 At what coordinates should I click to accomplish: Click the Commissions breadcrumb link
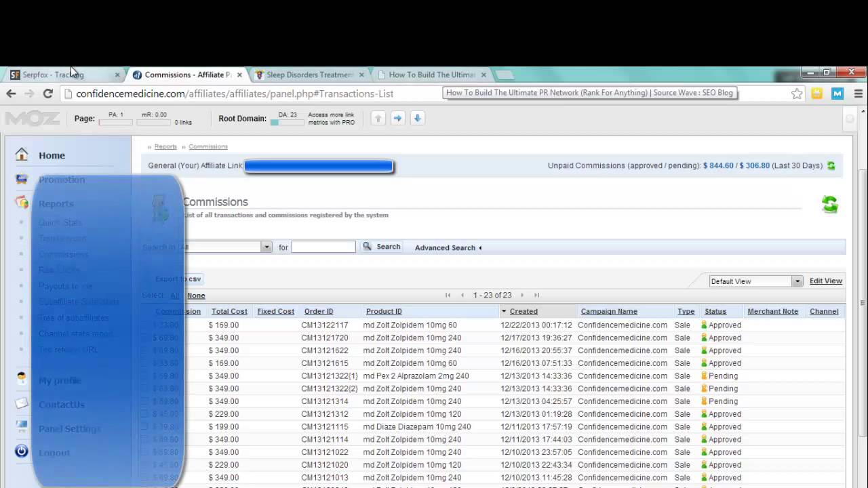point(208,146)
